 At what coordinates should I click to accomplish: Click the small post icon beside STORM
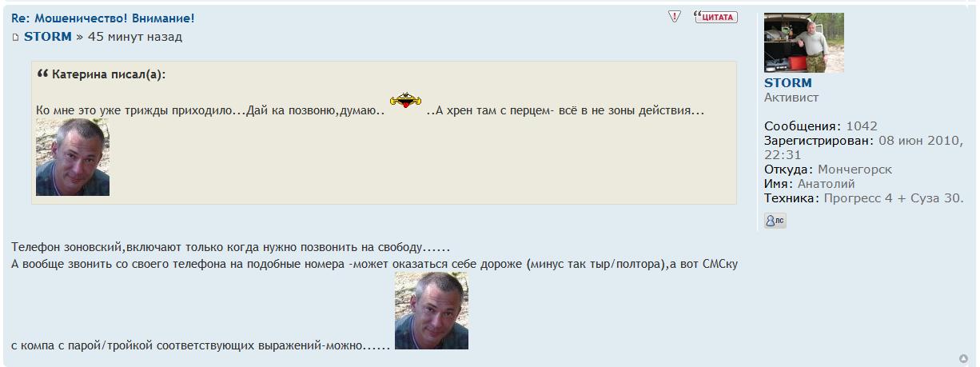(16, 37)
